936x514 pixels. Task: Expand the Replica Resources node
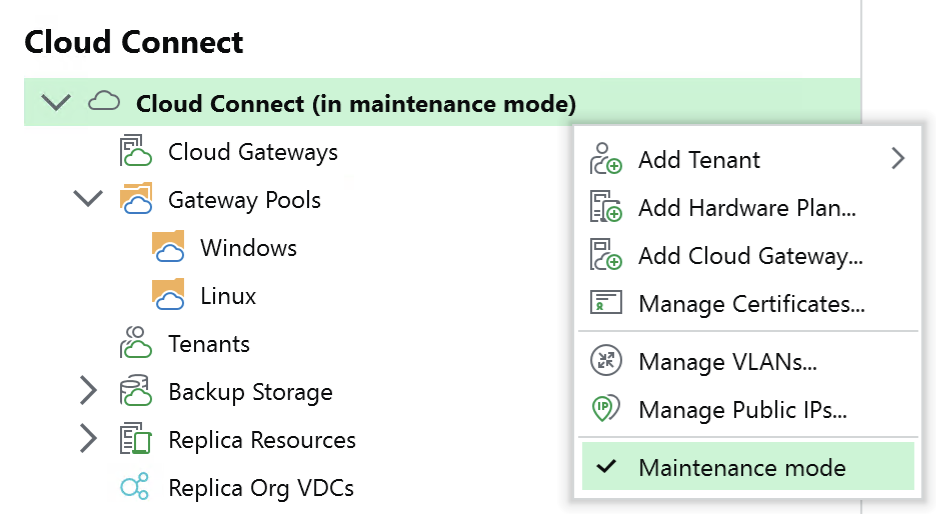tap(88, 439)
